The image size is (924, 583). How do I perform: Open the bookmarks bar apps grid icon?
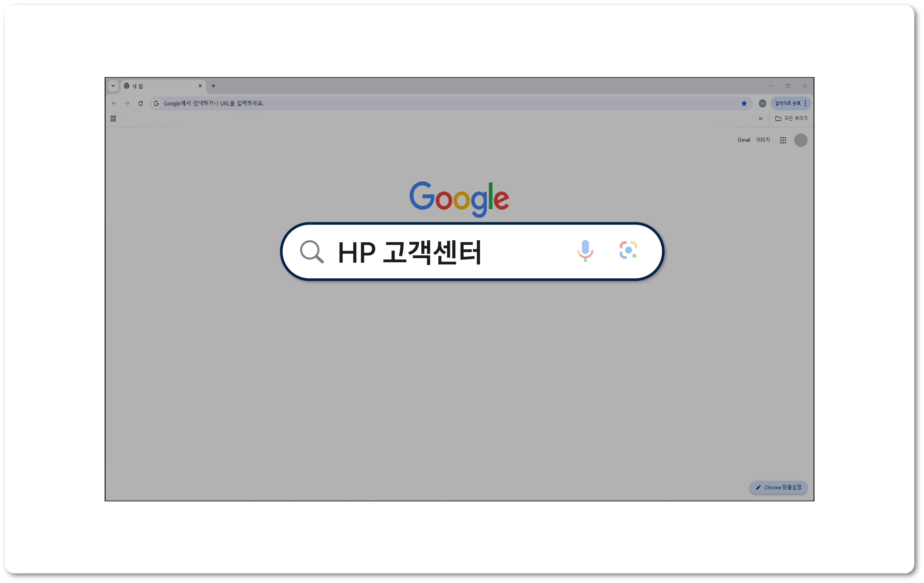click(113, 119)
